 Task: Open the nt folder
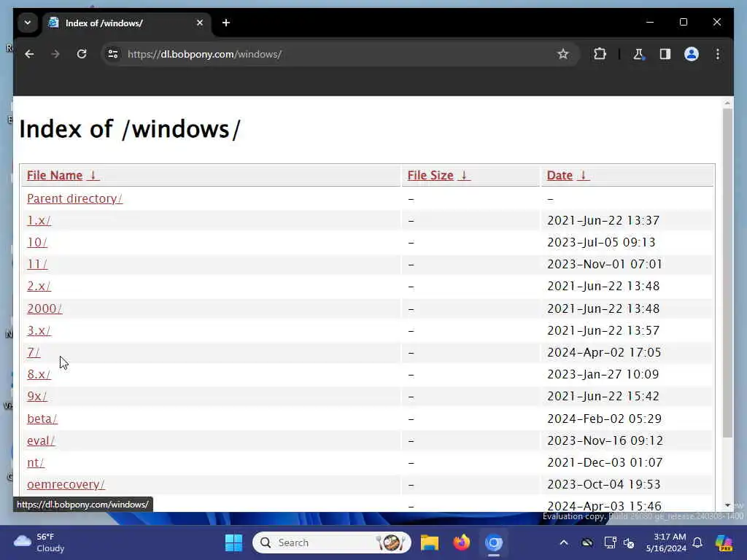pos(35,462)
